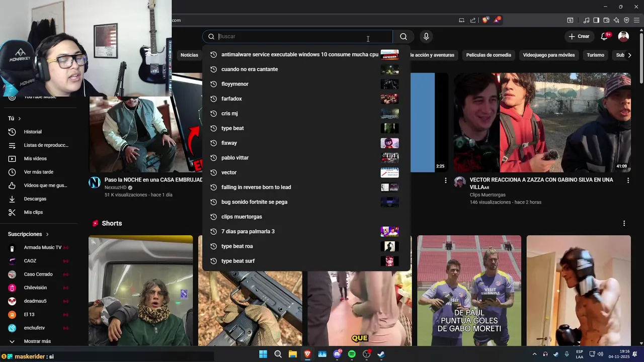The height and width of the screenshot is (362, 644).
Task: Click the Buscar search input field
Action: tap(297, 36)
